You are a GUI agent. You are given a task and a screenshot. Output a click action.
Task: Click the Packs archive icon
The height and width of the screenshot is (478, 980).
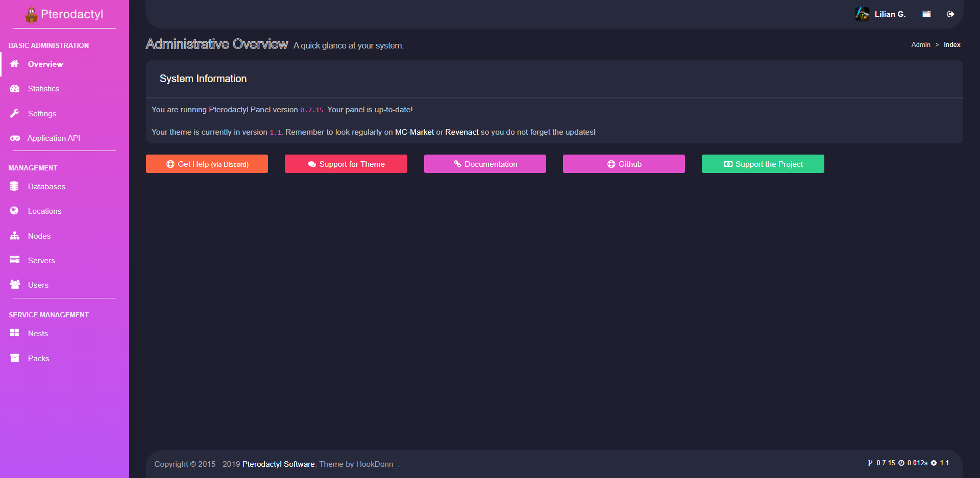tap(15, 358)
